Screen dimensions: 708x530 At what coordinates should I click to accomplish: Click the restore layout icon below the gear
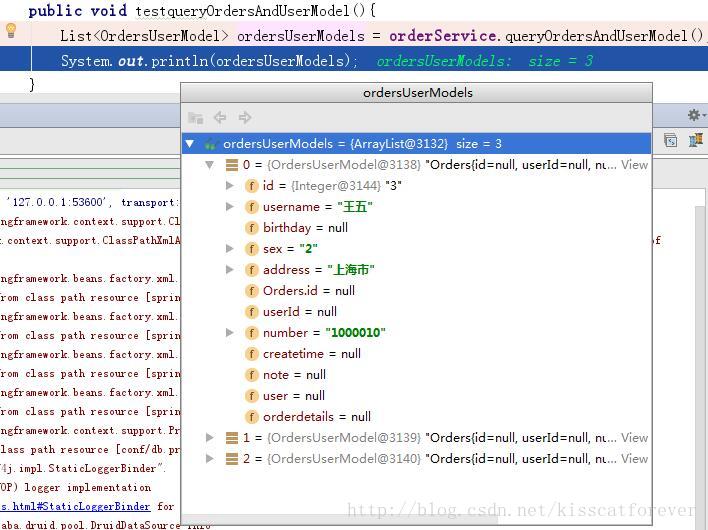tap(671, 140)
